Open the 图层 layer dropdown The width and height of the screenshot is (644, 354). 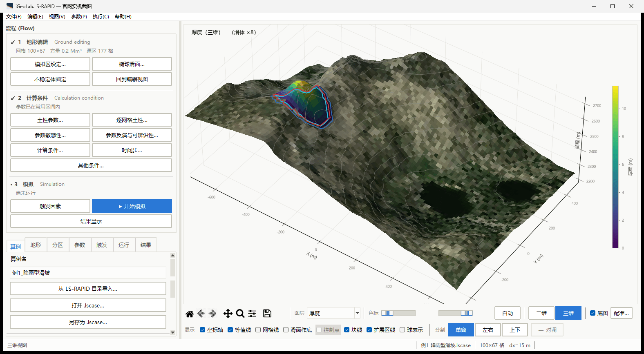333,313
